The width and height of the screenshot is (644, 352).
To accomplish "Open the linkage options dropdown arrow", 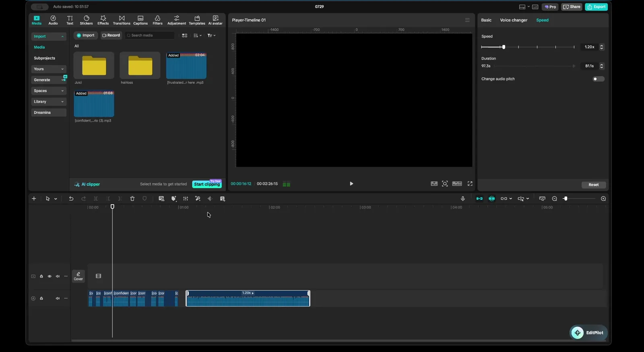I will tap(510, 199).
